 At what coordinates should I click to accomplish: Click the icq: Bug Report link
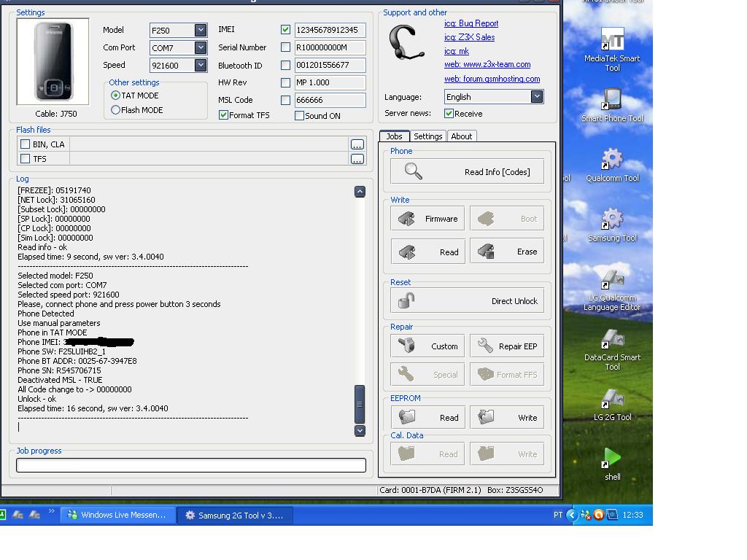[x=471, y=23]
